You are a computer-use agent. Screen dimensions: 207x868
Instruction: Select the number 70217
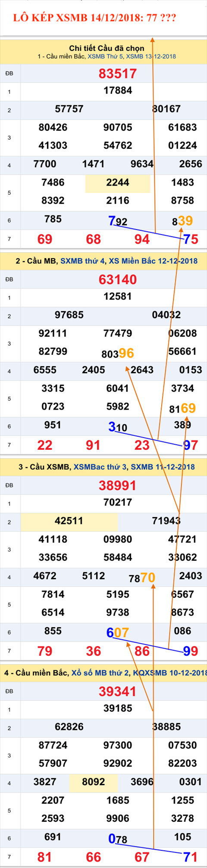[118, 502]
